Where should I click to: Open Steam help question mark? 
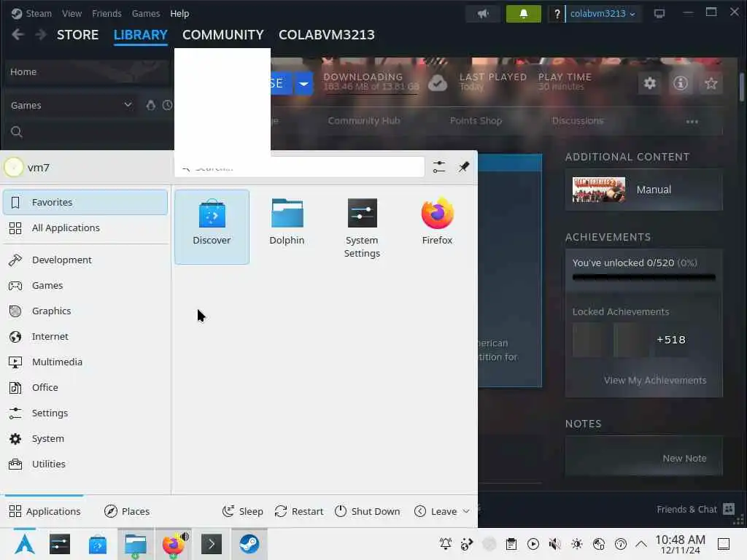coord(557,14)
